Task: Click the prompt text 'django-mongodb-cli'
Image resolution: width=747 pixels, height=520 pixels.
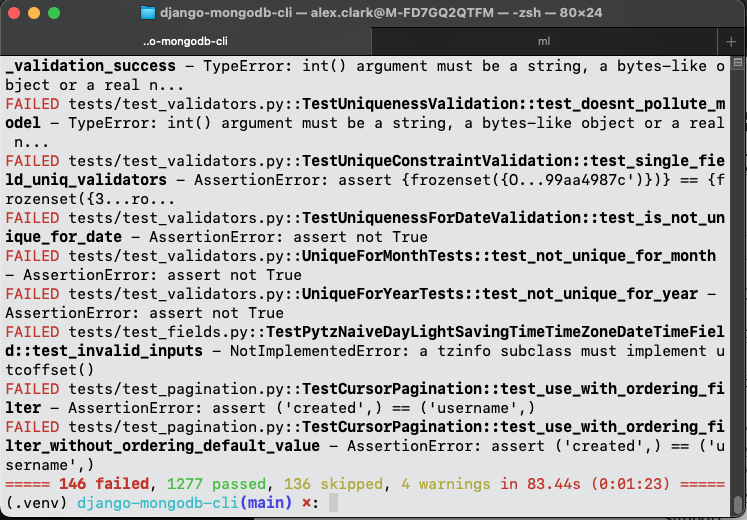Action: (158, 503)
